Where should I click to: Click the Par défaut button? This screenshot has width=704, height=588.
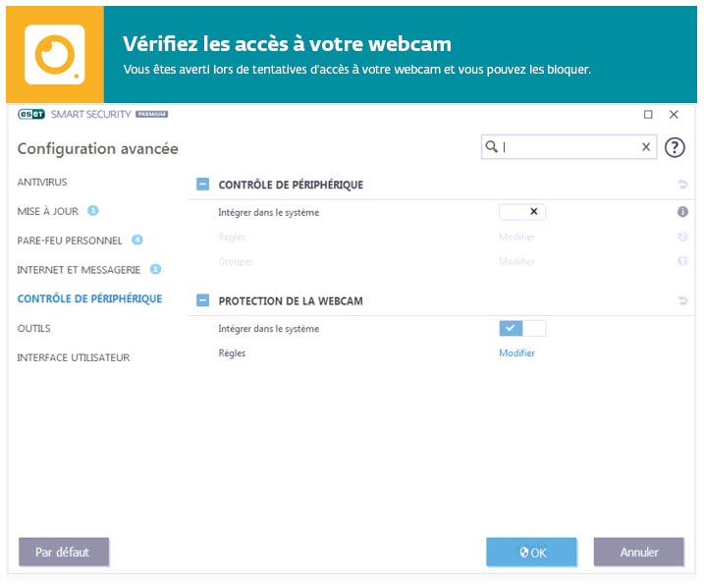tap(63, 552)
